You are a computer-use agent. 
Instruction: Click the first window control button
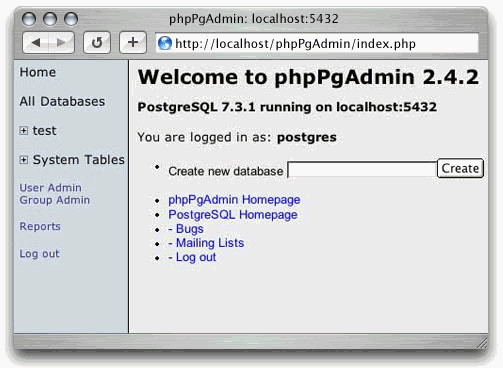click(x=29, y=19)
